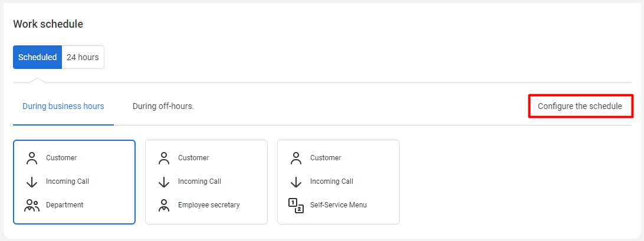Click the Self-Service Menu numbered icon
This screenshot has width=644, height=241.
[x=296, y=205]
